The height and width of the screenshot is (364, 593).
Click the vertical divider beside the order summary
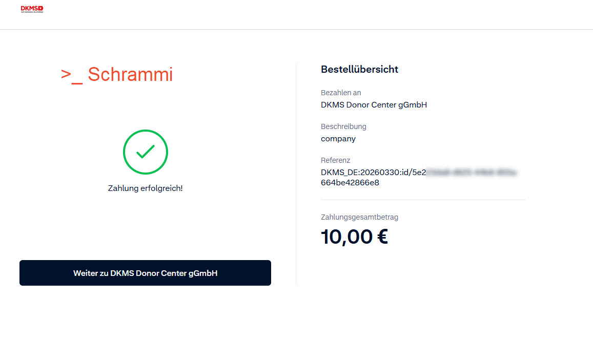pyautogui.click(x=296, y=174)
